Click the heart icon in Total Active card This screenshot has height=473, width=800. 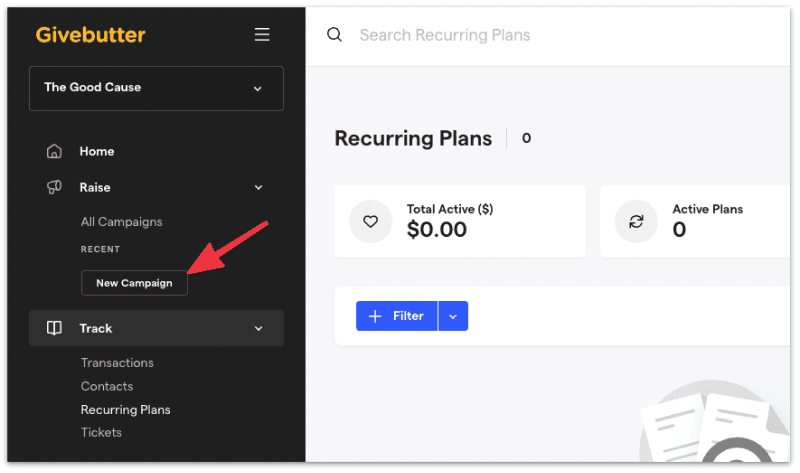pyautogui.click(x=370, y=221)
